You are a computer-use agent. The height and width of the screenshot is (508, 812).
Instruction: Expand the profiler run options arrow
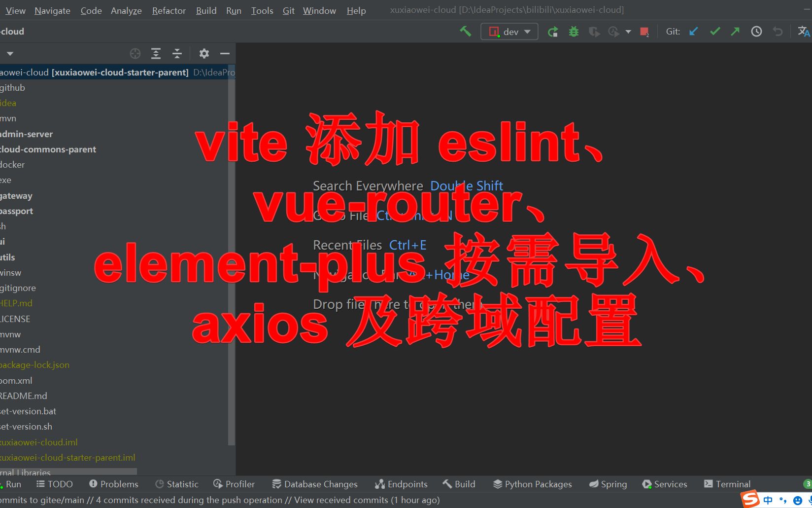pos(628,32)
